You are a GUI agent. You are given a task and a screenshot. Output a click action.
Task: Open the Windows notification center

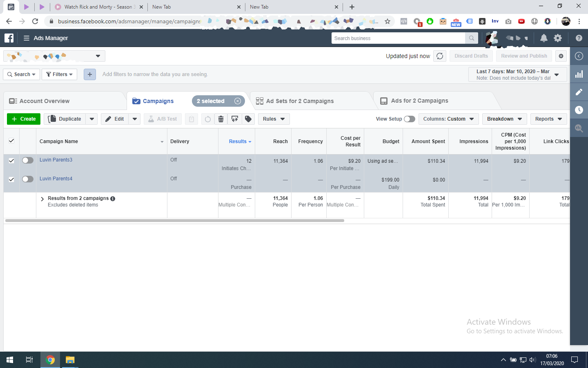pos(575,360)
